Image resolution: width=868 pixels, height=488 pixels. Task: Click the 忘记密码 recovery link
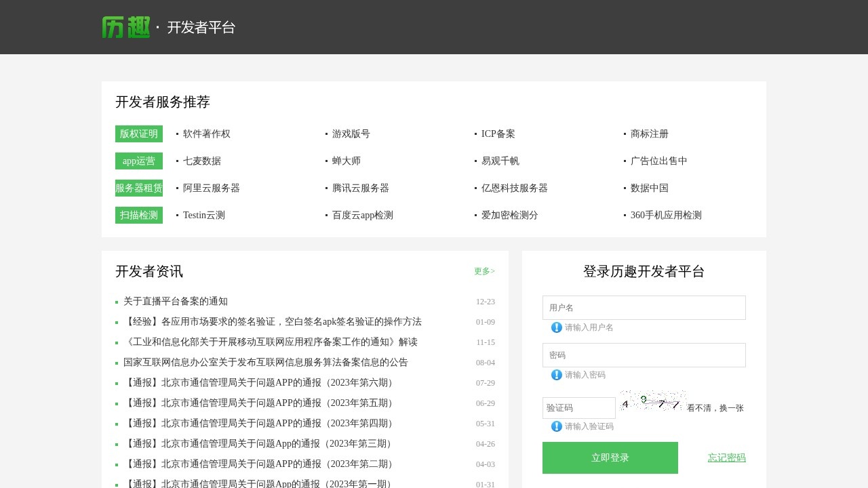[726, 457]
